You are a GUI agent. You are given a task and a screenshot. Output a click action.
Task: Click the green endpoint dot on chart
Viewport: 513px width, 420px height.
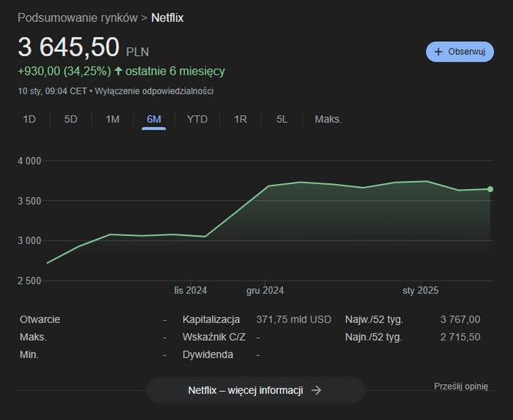tap(490, 189)
